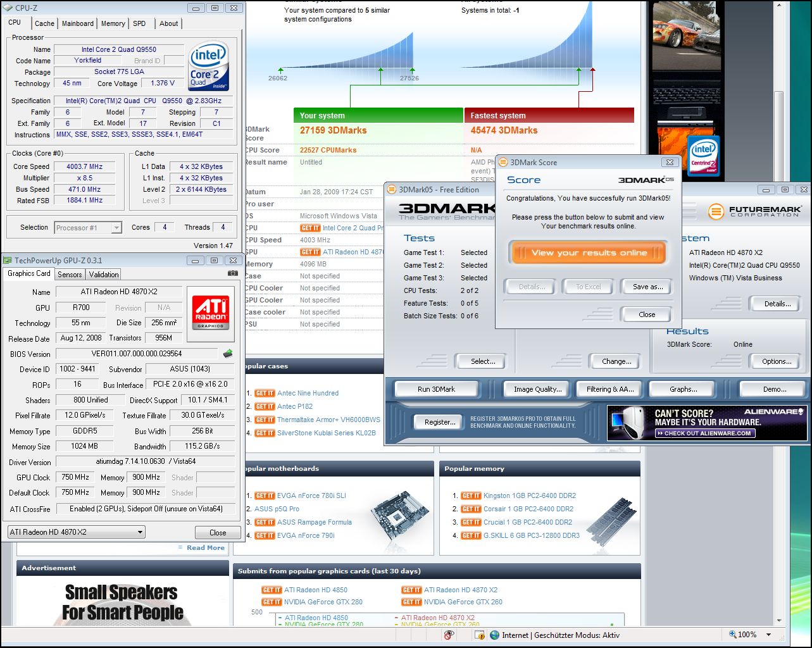Switch to the Memory tab in CPU-Z
This screenshot has height=648, width=812.
coord(113,23)
